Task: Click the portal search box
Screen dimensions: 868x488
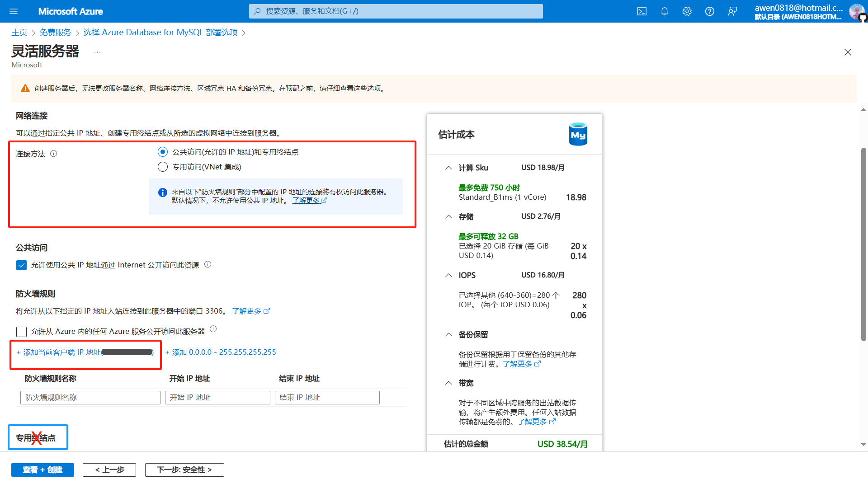Action: pos(396,11)
